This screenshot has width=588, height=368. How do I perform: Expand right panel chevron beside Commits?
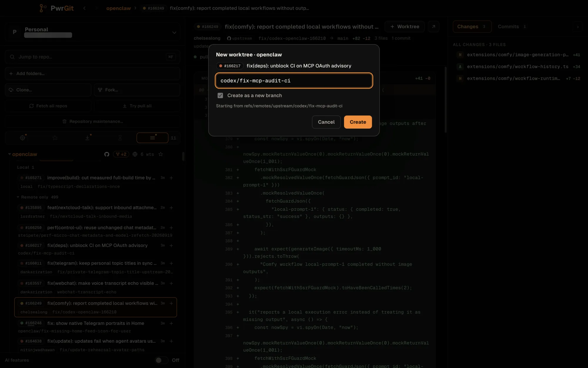[x=578, y=27]
